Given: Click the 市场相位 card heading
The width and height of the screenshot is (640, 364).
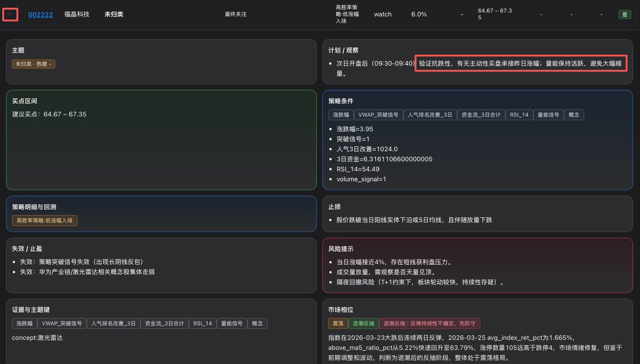Looking at the screenshot, I should click(x=341, y=310).
